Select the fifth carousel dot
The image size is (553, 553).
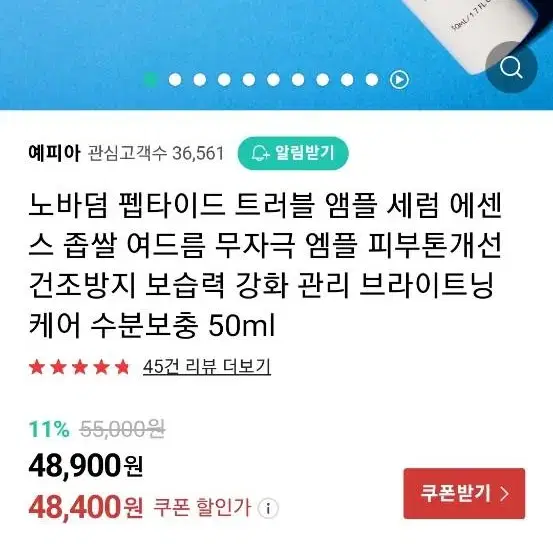[x=249, y=80]
